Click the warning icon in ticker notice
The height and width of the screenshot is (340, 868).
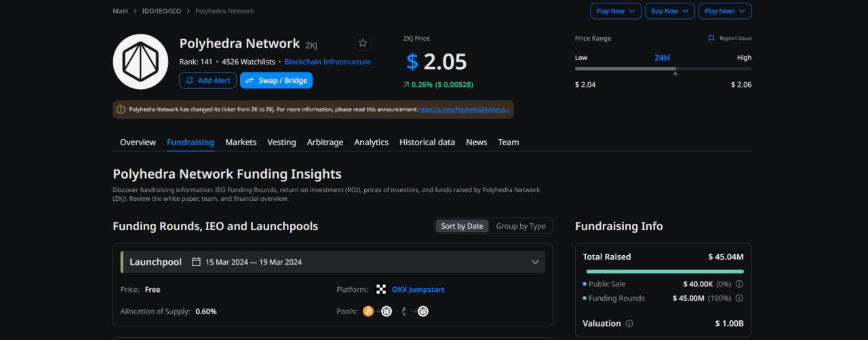121,109
